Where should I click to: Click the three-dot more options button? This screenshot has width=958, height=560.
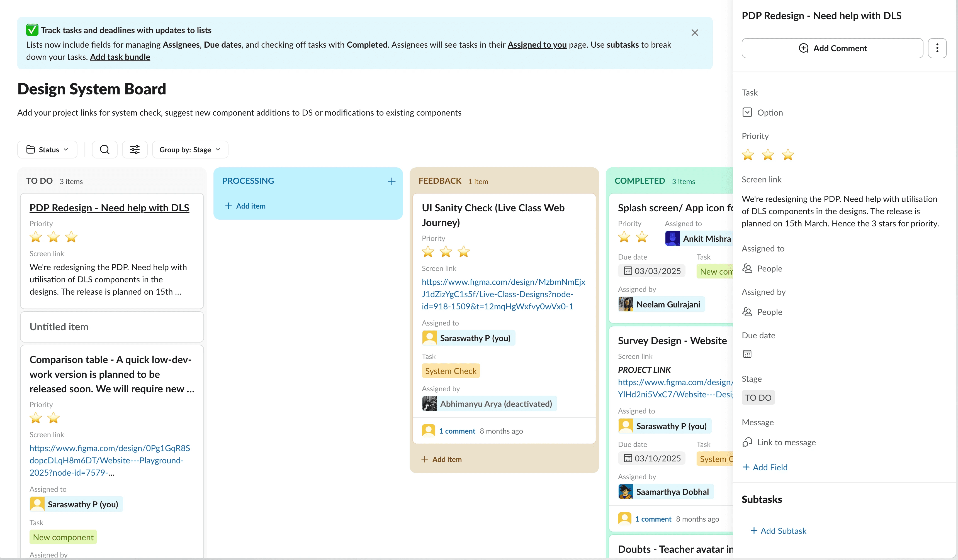tap(937, 48)
